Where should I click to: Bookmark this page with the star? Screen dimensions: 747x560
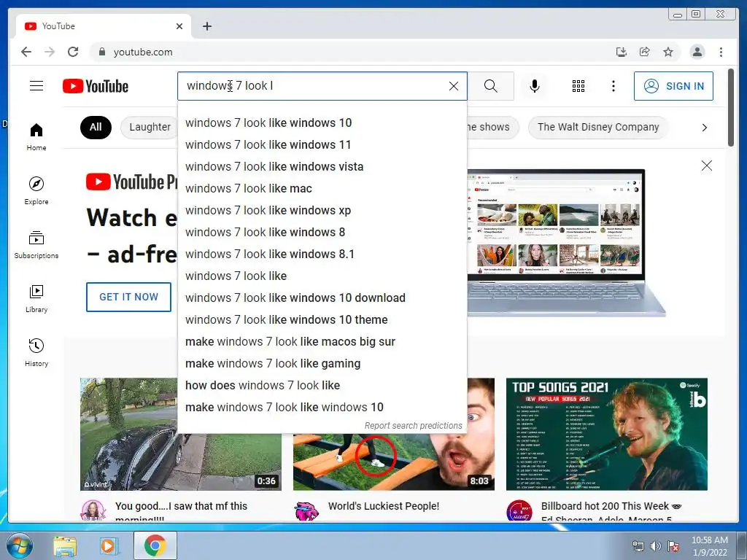coord(668,52)
